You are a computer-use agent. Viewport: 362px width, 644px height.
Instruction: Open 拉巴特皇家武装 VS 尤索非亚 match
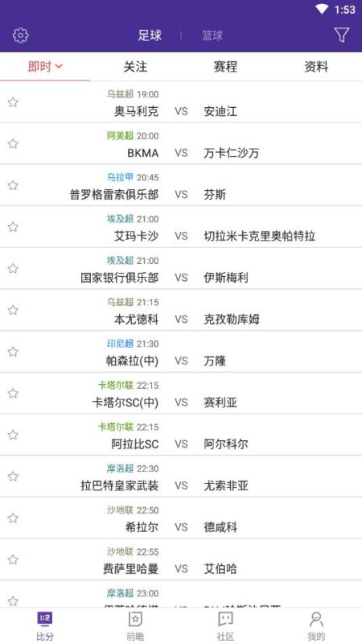coord(181,477)
